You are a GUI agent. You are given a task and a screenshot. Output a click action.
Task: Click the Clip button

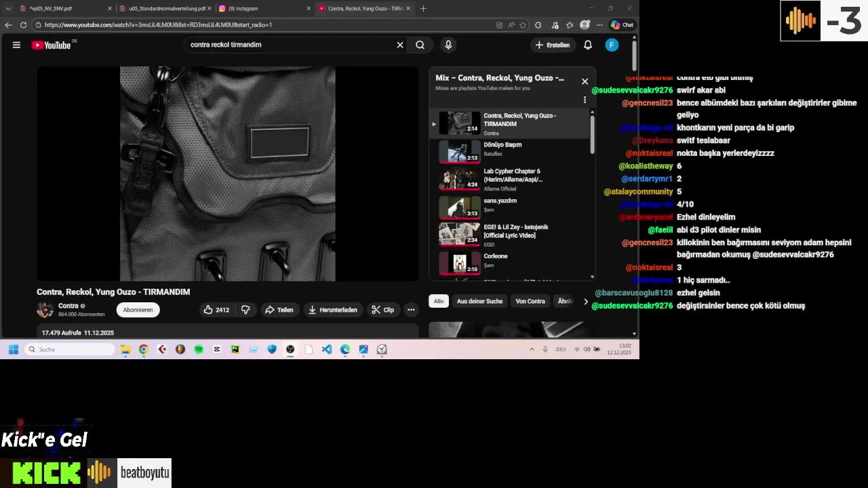(382, 310)
